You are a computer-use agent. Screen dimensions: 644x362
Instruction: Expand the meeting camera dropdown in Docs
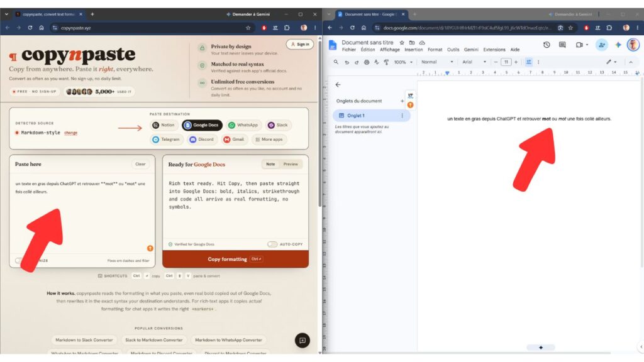point(587,45)
